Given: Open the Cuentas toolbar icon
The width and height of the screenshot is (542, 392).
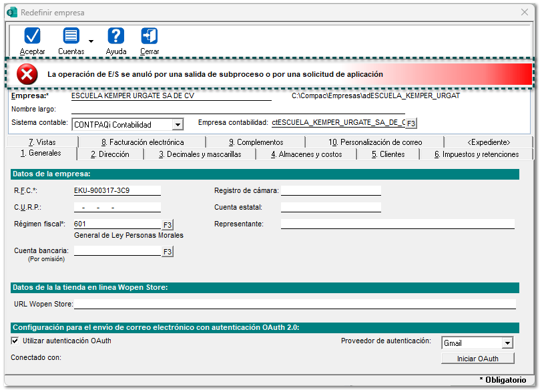Looking at the screenshot, I should tap(71, 36).
